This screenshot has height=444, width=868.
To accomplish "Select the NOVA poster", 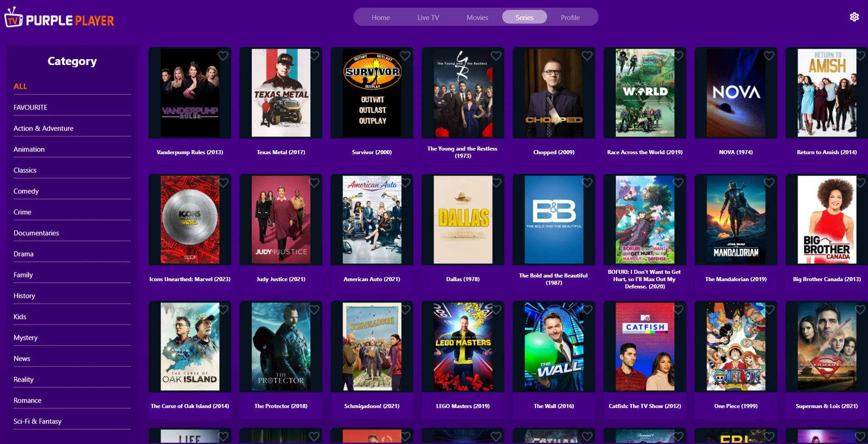I will click(736, 93).
